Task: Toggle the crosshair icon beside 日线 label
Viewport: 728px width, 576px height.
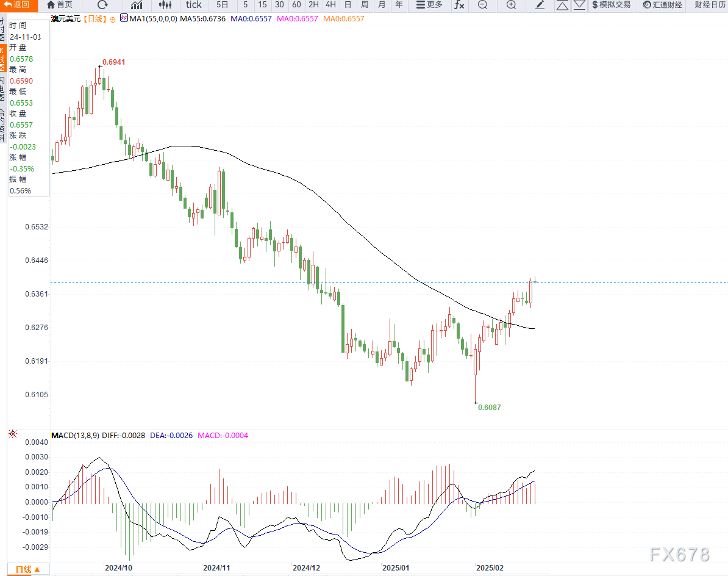Action: click(x=113, y=19)
